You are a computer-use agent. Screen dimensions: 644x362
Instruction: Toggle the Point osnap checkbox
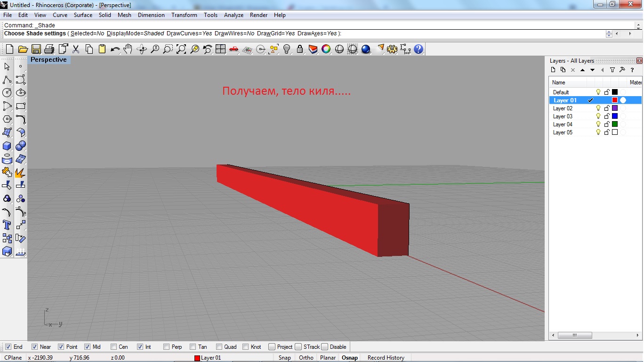coord(61,347)
